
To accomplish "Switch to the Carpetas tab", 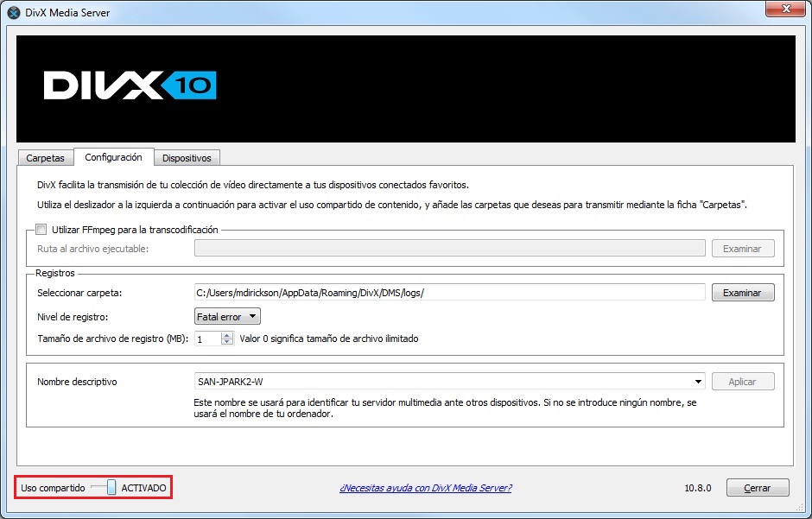I will tap(45, 158).
